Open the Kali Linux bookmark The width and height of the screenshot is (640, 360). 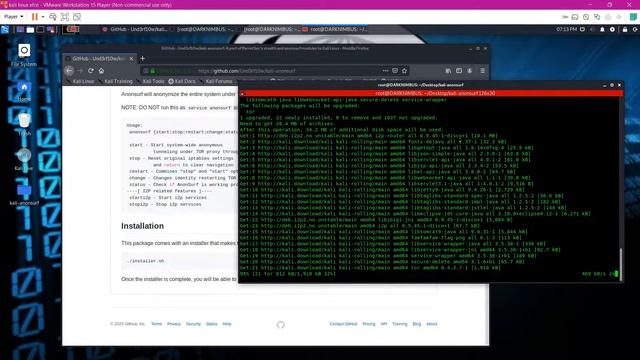point(80,81)
